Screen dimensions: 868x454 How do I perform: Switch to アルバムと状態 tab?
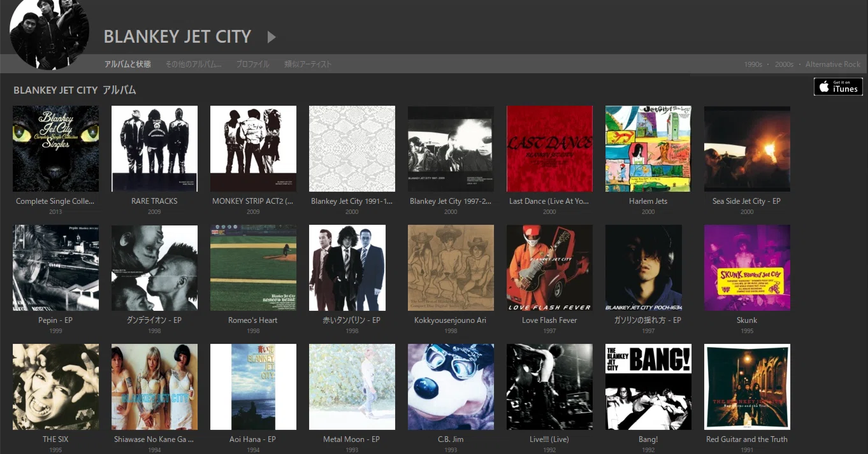[127, 64]
